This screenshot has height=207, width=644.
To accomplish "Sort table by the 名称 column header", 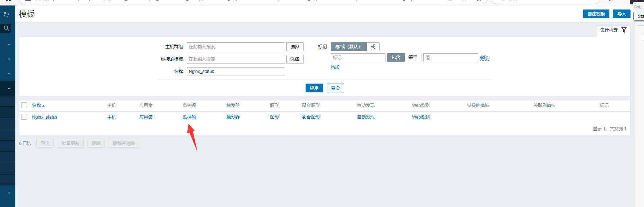I will tap(38, 106).
